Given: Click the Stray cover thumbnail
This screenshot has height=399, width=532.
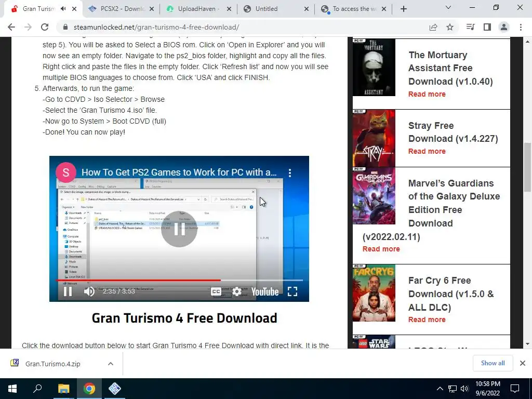Looking at the screenshot, I should click(374, 138).
